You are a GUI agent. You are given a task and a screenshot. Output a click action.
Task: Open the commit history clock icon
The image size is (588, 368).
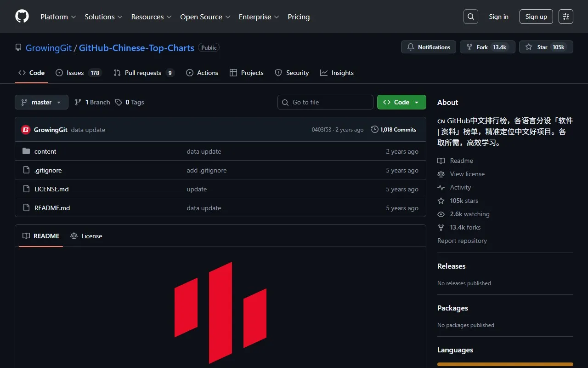click(x=375, y=130)
